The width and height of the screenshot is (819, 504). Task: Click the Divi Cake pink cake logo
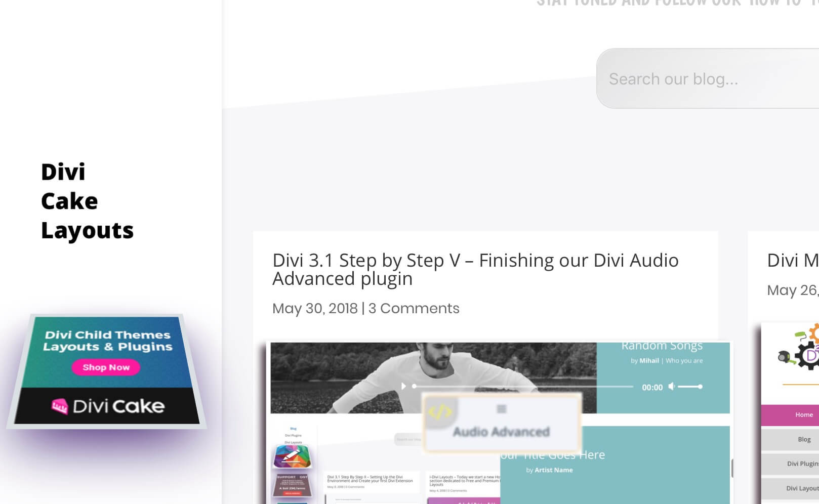59,406
